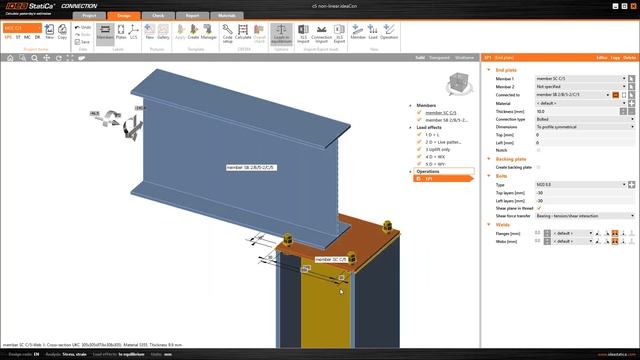
Task: Click Editor link in operation header
Action: click(602, 58)
